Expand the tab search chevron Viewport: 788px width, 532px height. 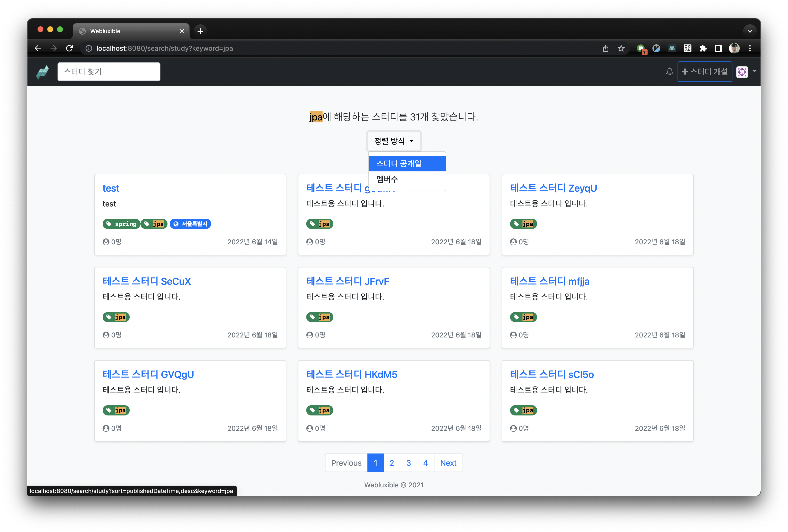[x=750, y=31]
